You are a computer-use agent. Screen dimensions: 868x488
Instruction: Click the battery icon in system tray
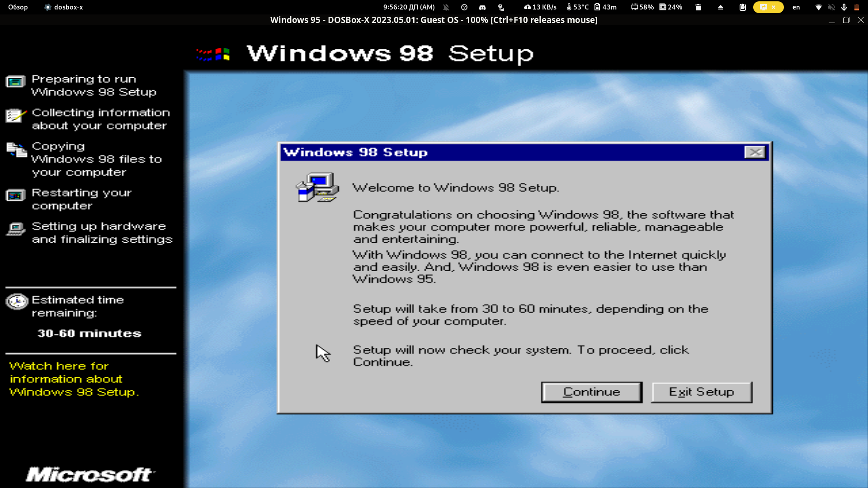click(x=857, y=7)
